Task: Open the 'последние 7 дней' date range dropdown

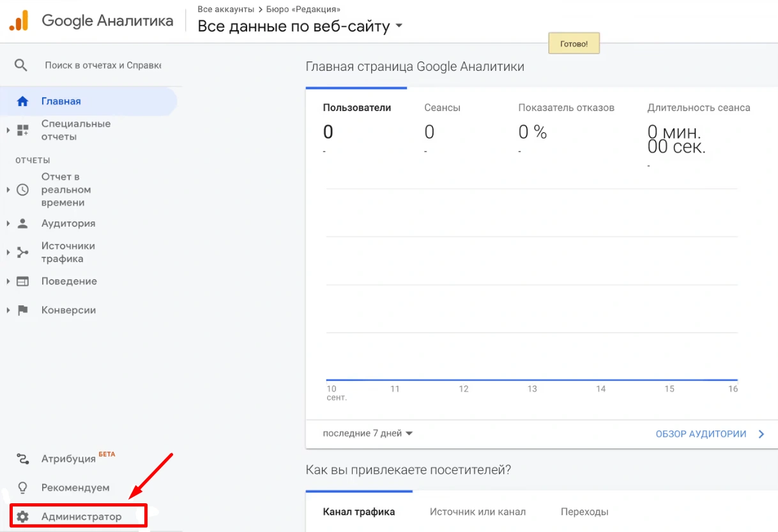Action: coord(367,434)
